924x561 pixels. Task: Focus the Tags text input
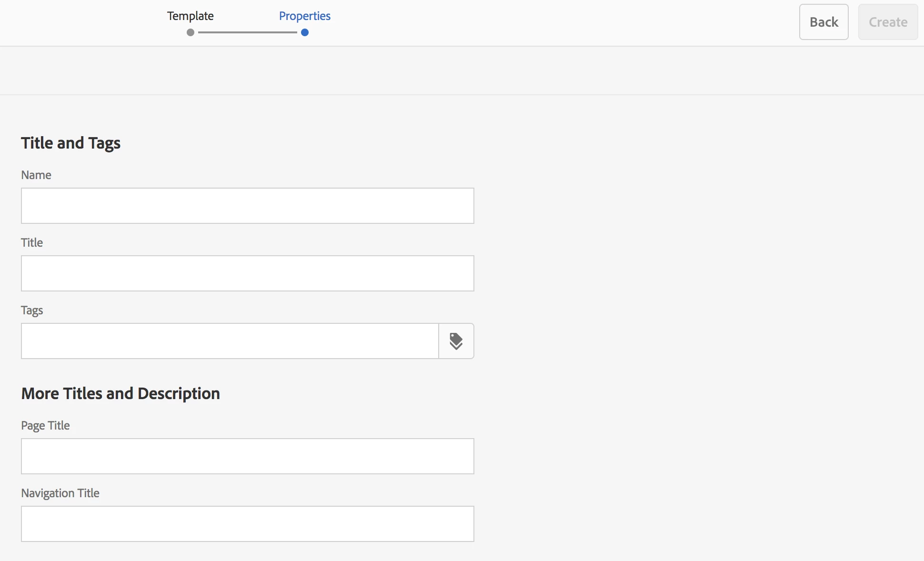click(x=230, y=341)
